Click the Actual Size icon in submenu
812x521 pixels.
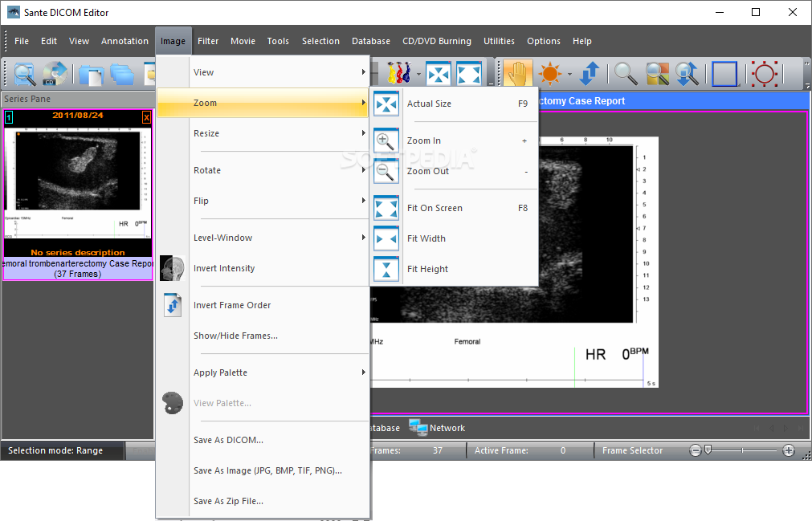pyautogui.click(x=386, y=104)
